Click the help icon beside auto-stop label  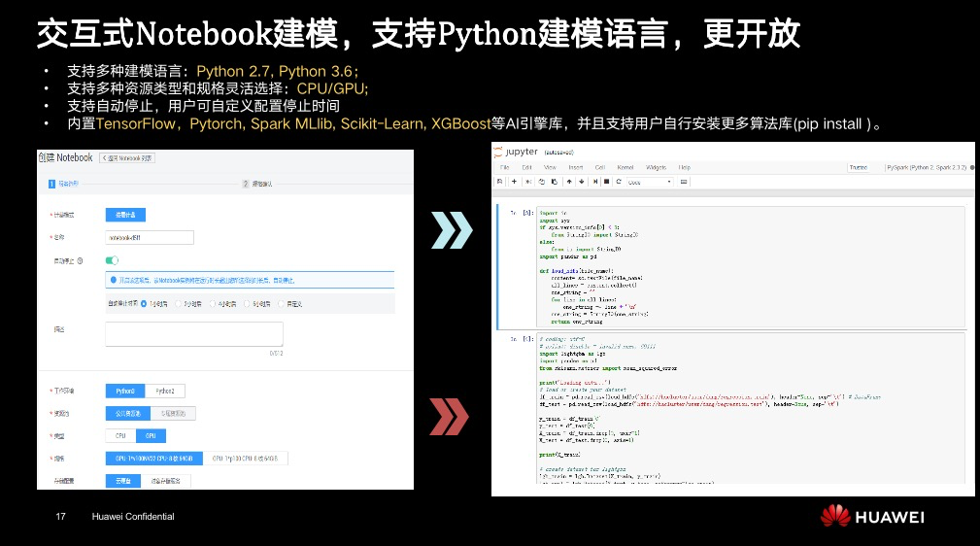pyautogui.click(x=80, y=260)
